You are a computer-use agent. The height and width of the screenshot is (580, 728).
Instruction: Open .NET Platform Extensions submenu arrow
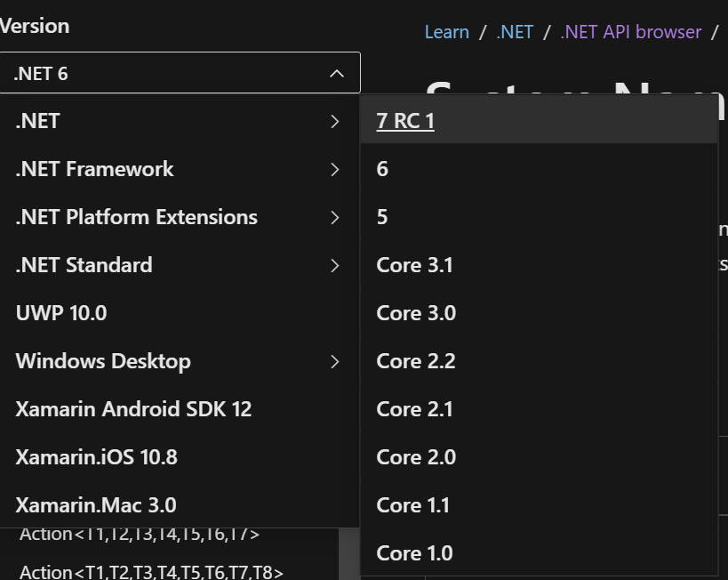point(334,218)
